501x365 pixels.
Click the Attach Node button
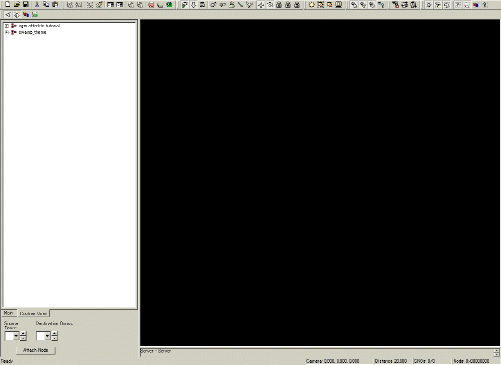point(36,350)
